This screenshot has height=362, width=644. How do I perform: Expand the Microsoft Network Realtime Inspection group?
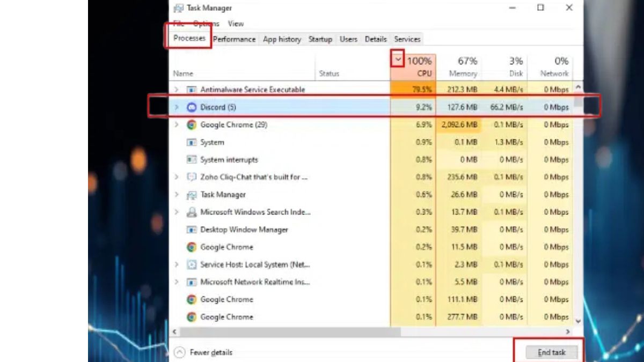(177, 282)
